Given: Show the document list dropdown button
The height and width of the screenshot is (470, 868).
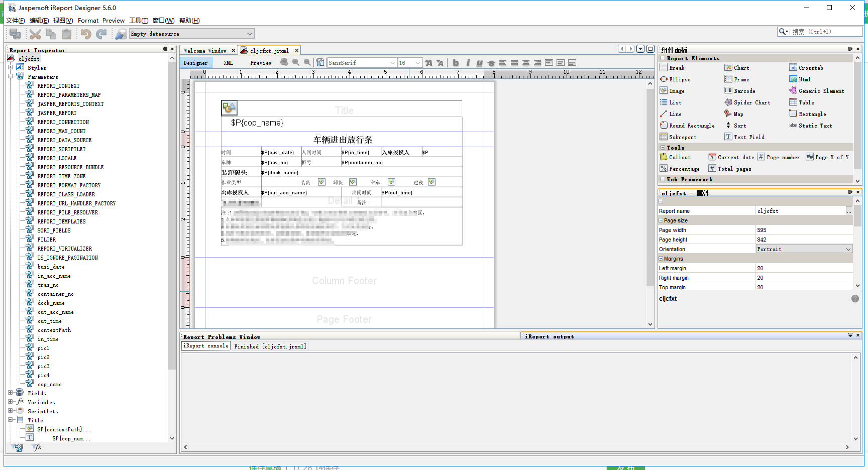Looking at the screenshot, I should pyautogui.click(x=640, y=49).
